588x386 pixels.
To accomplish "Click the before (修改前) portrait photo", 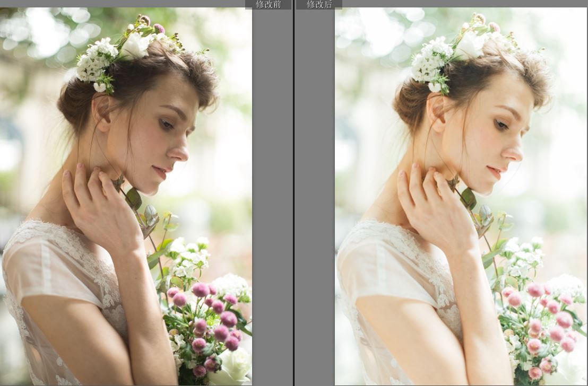I will coord(126,196).
